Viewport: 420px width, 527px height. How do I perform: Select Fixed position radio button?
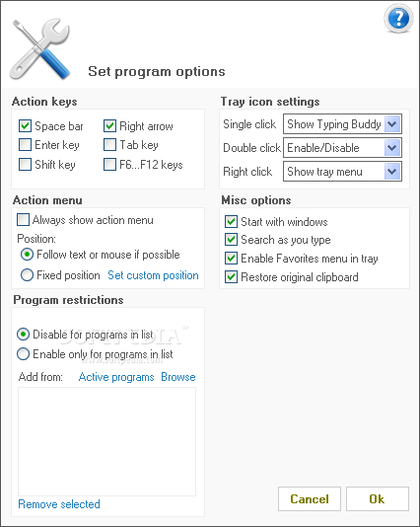27,275
